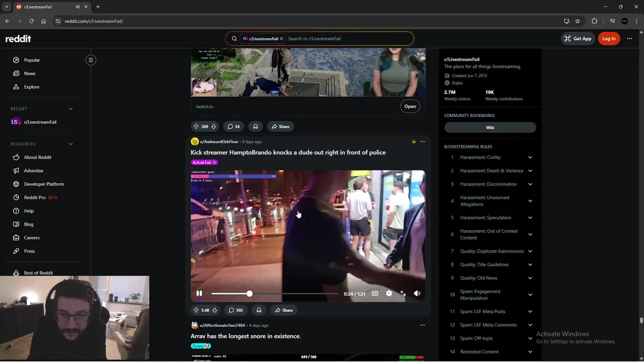Open r/LivestreamFail from the recent list

(40, 122)
